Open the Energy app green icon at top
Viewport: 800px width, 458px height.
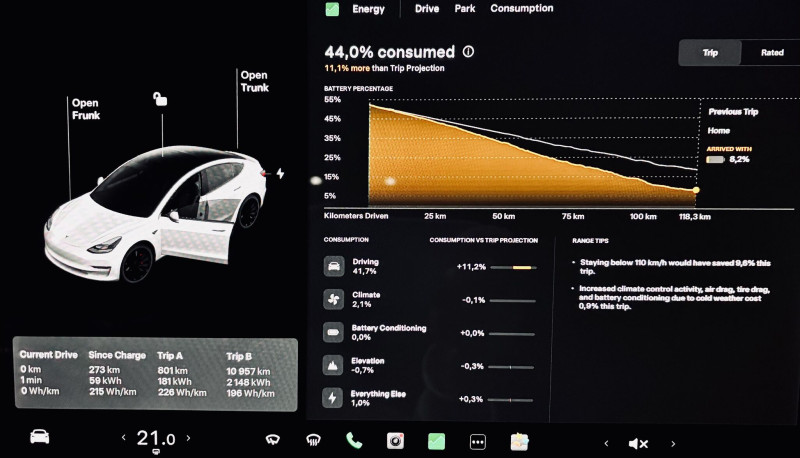pyautogui.click(x=332, y=9)
